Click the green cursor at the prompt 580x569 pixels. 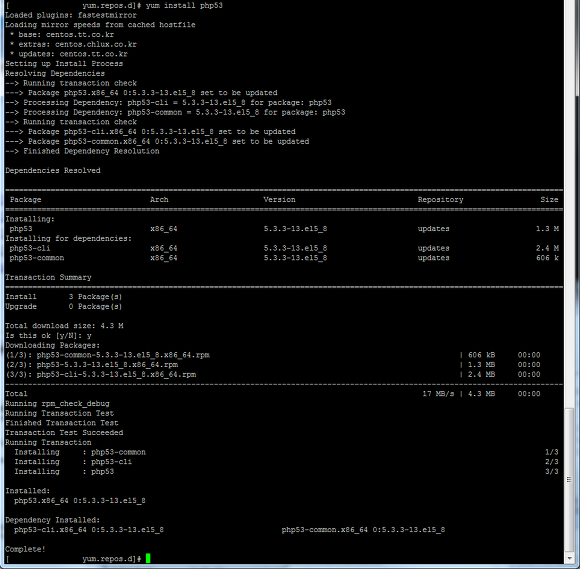coord(148,558)
